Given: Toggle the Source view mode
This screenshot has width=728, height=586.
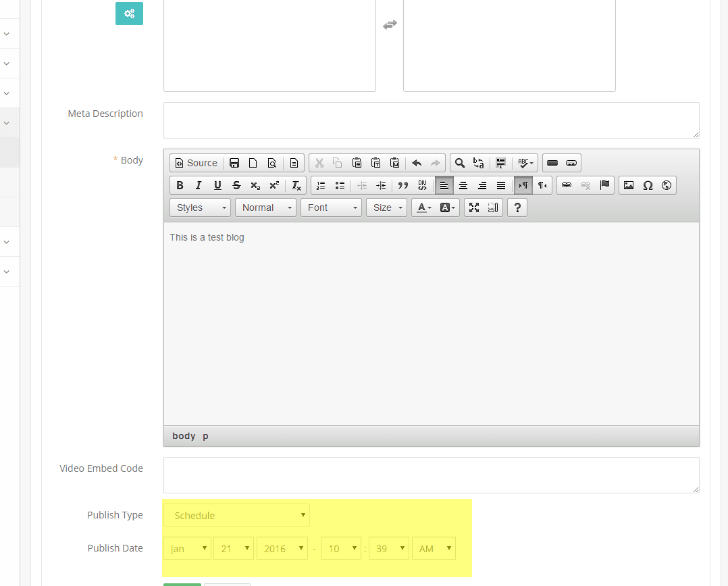Looking at the screenshot, I should pos(196,163).
